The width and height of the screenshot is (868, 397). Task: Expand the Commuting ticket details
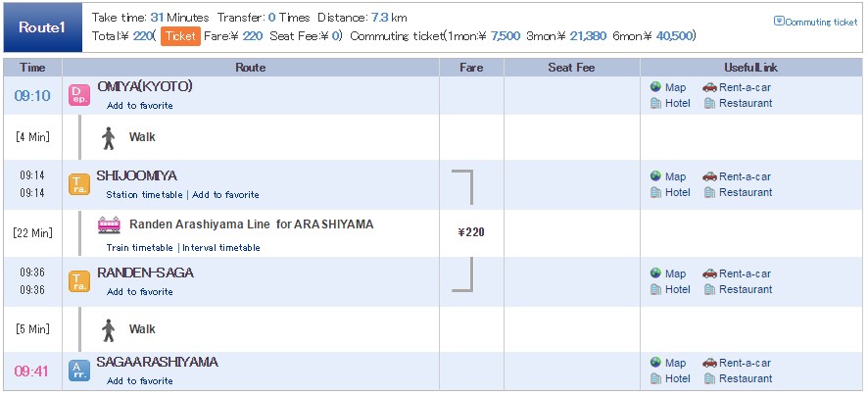point(814,22)
